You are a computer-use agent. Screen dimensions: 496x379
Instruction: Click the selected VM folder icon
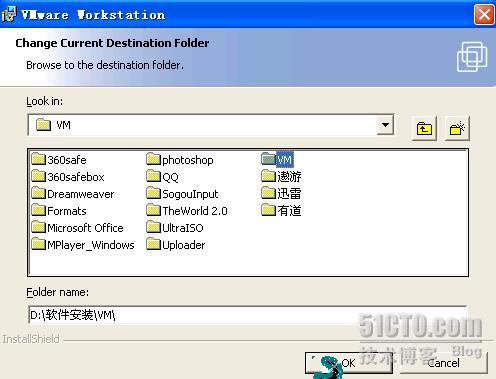[268, 159]
